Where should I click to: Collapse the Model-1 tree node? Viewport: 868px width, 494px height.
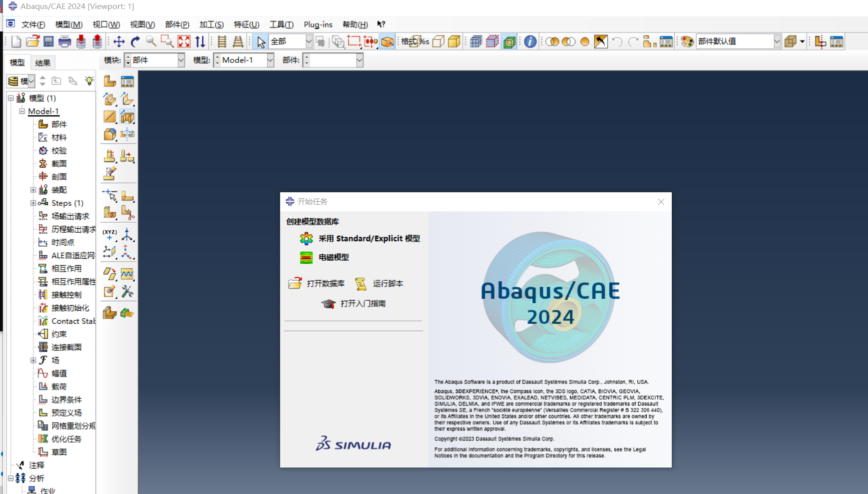pos(22,111)
